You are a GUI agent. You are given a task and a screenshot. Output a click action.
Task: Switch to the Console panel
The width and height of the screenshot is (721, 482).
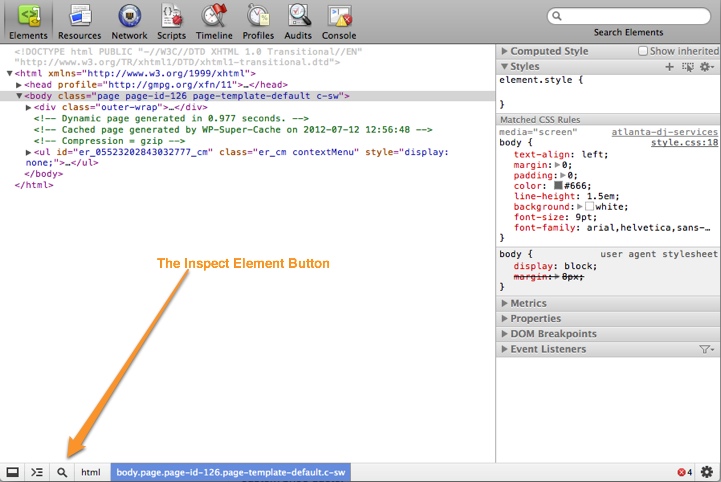pos(339,22)
